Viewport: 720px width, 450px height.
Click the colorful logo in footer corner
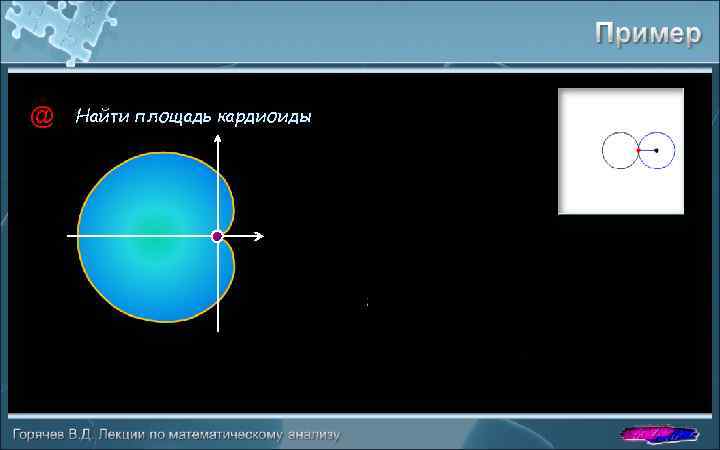pyautogui.click(x=659, y=434)
